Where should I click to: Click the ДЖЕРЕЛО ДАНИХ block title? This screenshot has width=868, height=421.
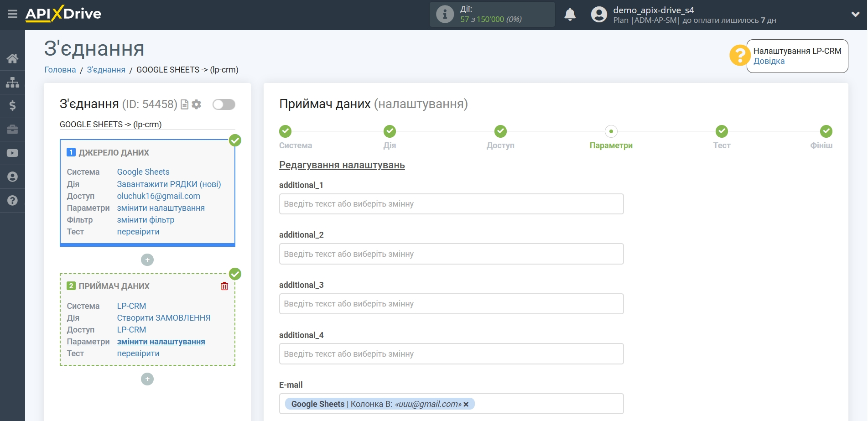(114, 153)
